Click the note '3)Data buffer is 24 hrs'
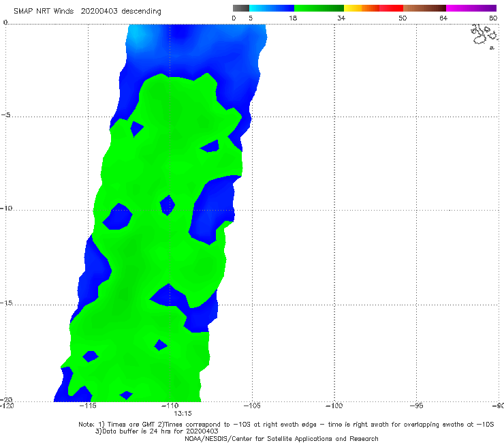The width and height of the screenshot is (504, 443). click(x=157, y=431)
